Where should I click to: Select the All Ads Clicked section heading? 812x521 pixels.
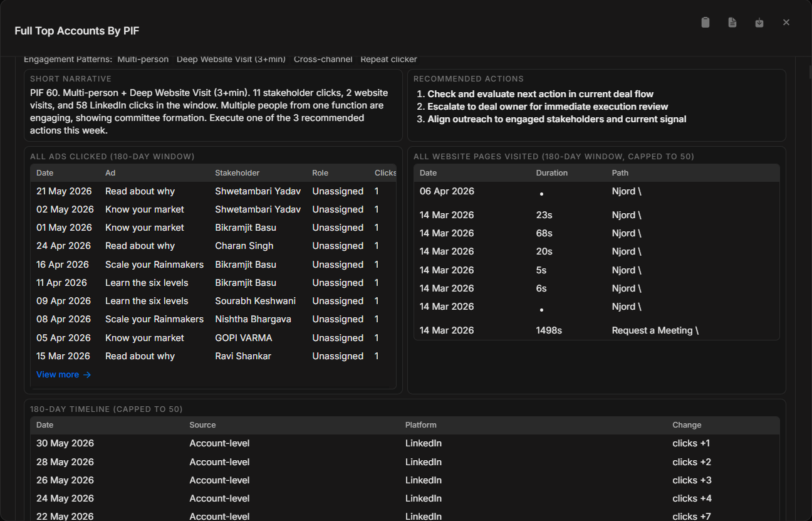click(x=112, y=157)
